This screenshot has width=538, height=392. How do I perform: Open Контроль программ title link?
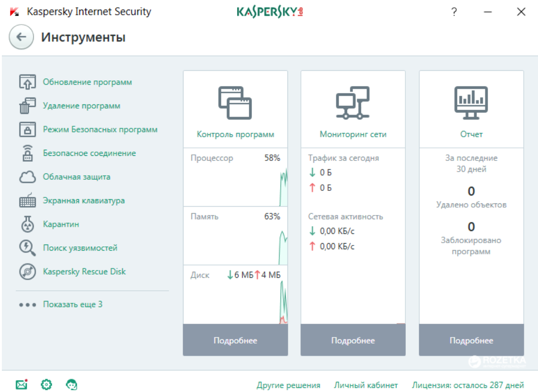[x=235, y=134]
